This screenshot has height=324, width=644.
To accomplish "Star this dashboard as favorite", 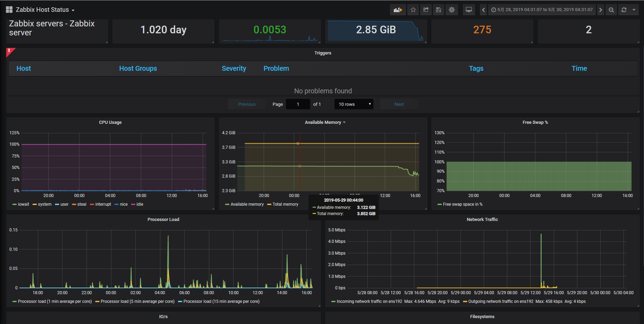I will [x=413, y=10].
